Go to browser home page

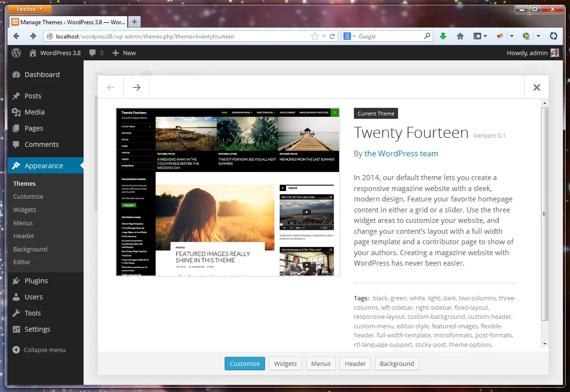coord(460,36)
